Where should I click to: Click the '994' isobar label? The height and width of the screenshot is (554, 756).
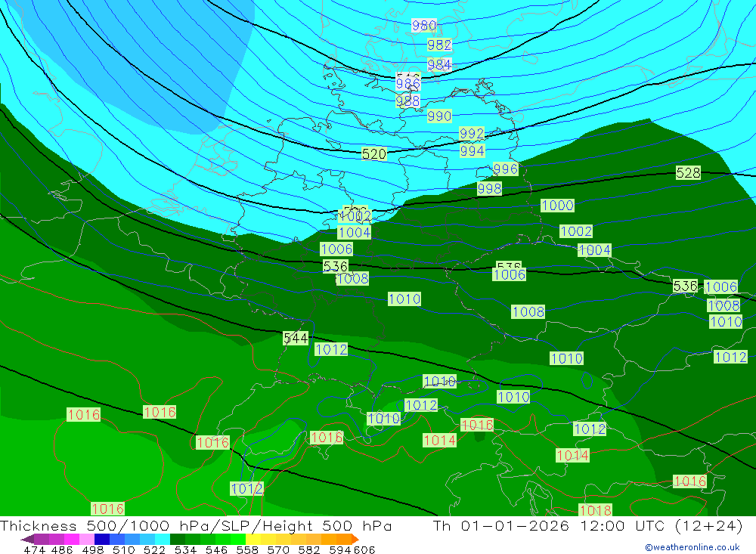tap(472, 151)
